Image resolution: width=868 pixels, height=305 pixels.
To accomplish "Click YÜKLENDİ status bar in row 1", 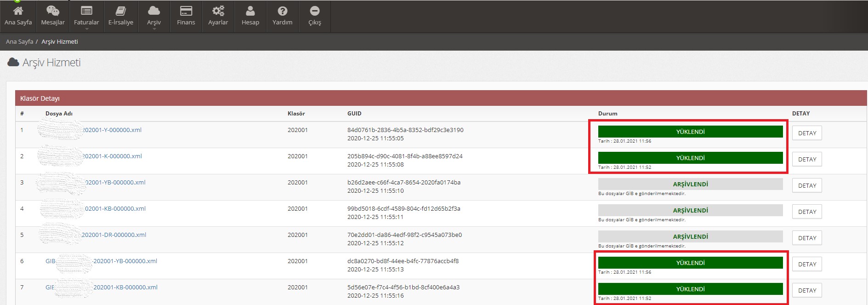I will [690, 132].
